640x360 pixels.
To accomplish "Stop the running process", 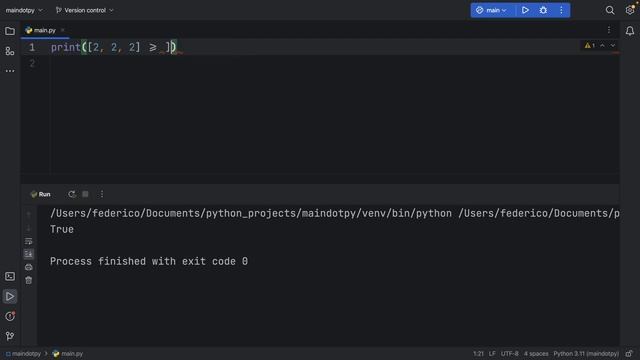I will pos(85,194).
